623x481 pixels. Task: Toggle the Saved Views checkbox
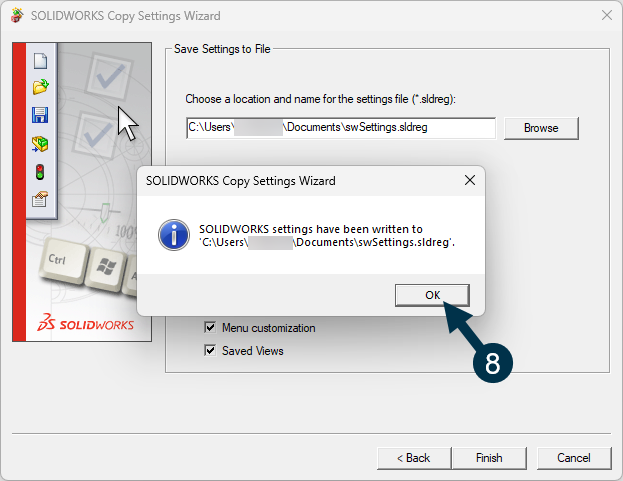pos(210,351)
